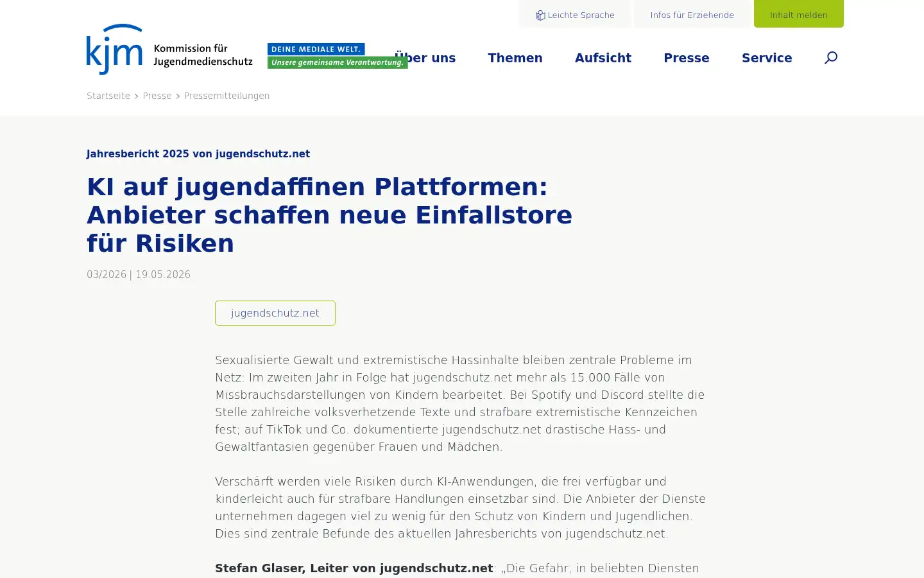Open the Aufsicht menu

click(x=603, y=58)
